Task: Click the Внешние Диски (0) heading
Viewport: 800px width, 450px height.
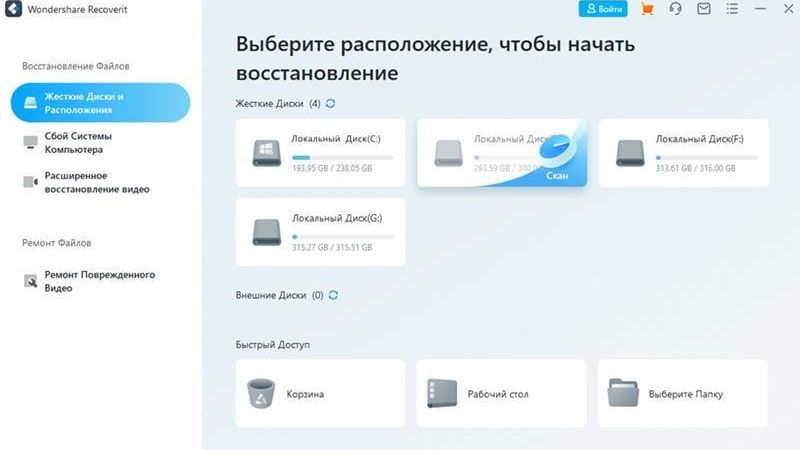Action: tap(280, 295)
